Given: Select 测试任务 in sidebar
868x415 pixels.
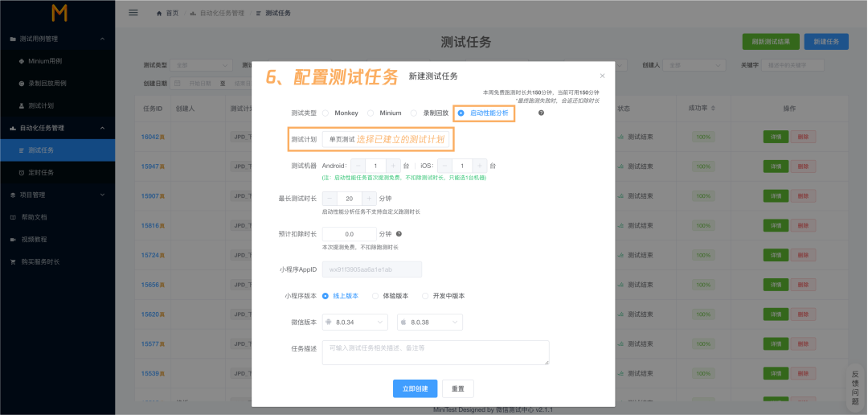Looking at the screenshot, I should (x=58, y=150).
